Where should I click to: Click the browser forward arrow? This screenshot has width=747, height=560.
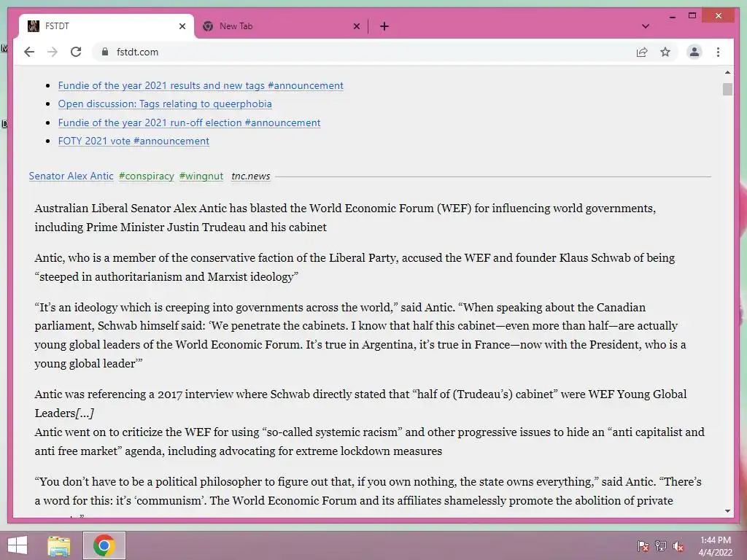[x=53, y=52]
